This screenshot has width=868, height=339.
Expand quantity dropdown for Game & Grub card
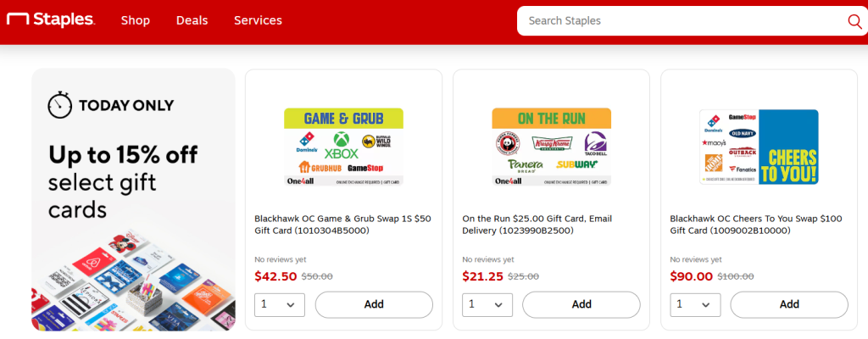(280, 304)
